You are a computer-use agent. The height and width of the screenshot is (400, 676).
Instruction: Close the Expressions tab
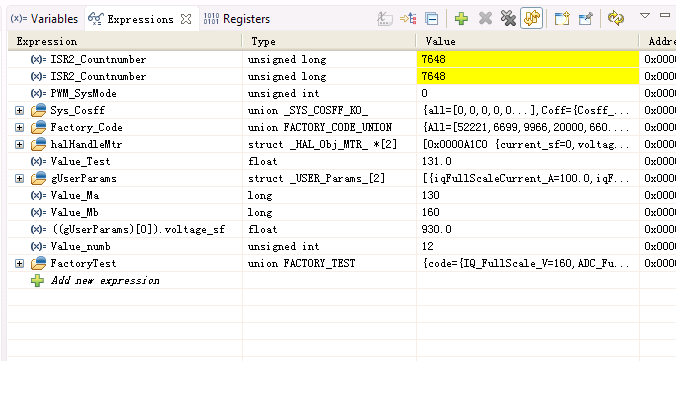pos(186,19)
